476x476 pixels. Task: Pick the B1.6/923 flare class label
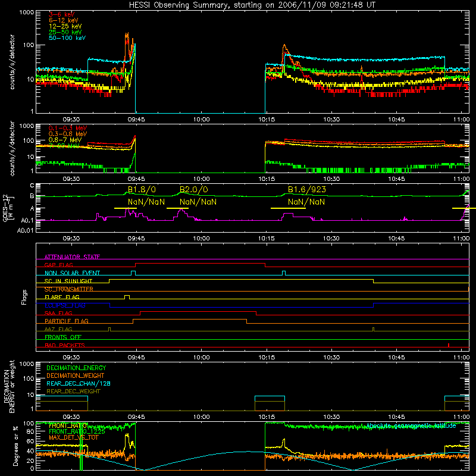pos(307,190)
